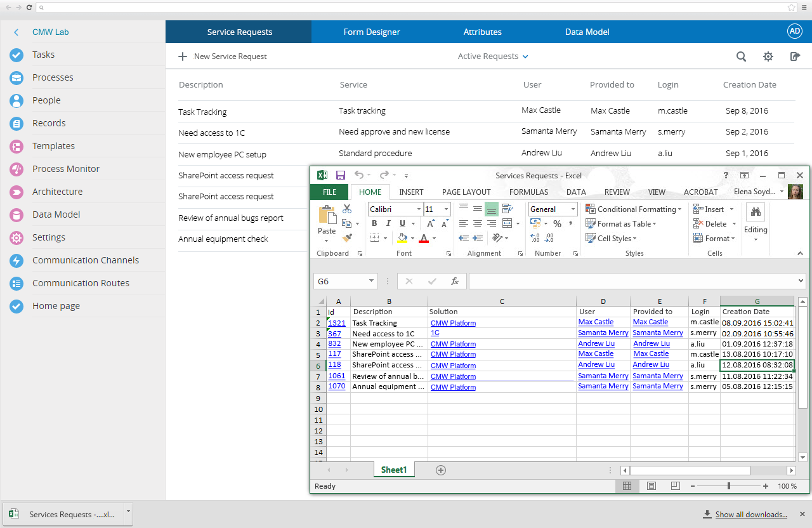Open Cell Styles dropdown
Image resolution: width=812 pixels, height=528 pixels.
[x=610, y=239]
